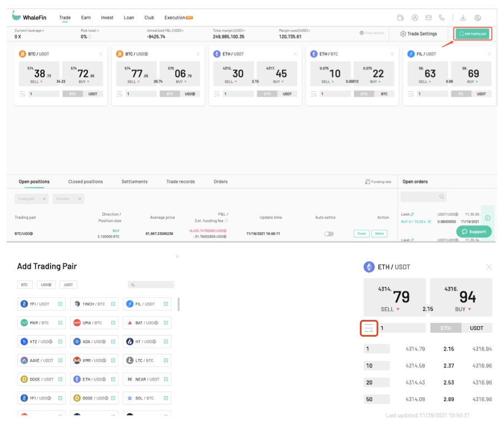Open the Invest menu

107,18
